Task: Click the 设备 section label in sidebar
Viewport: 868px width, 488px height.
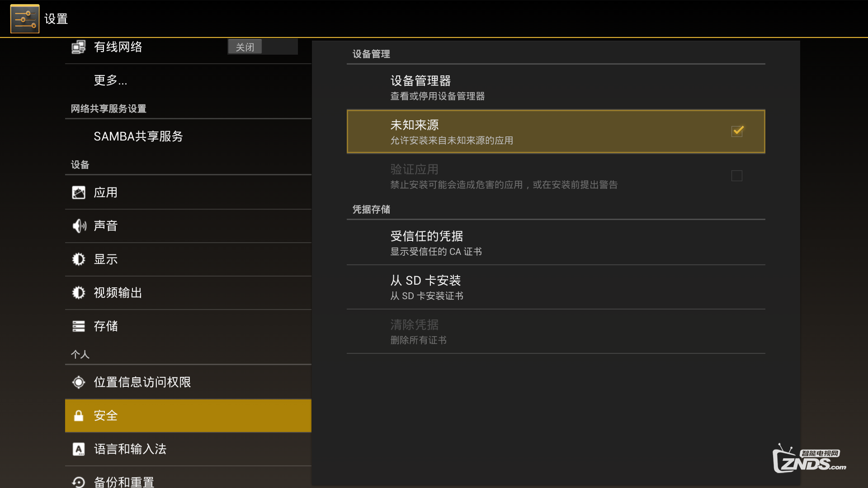Action: point(80,165)
